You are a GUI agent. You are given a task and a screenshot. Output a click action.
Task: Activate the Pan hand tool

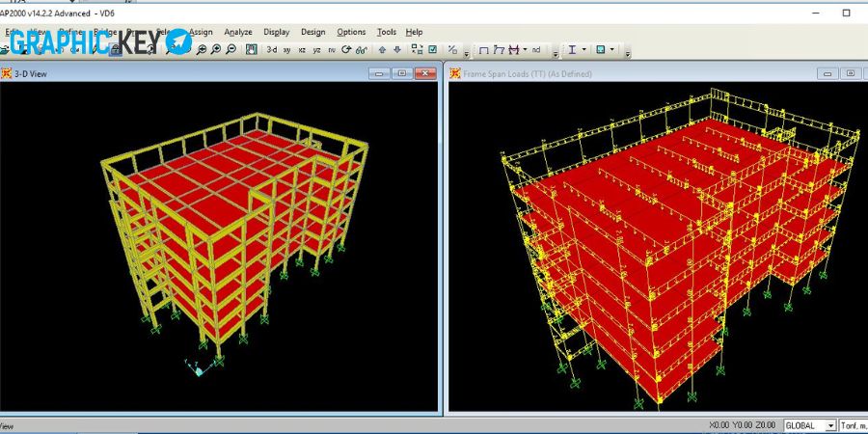(252, 50)
